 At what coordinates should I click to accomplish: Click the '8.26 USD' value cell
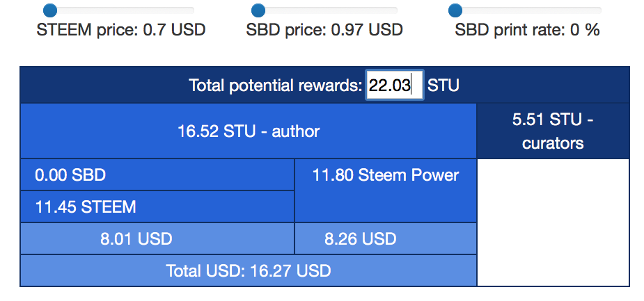point(386,239)
